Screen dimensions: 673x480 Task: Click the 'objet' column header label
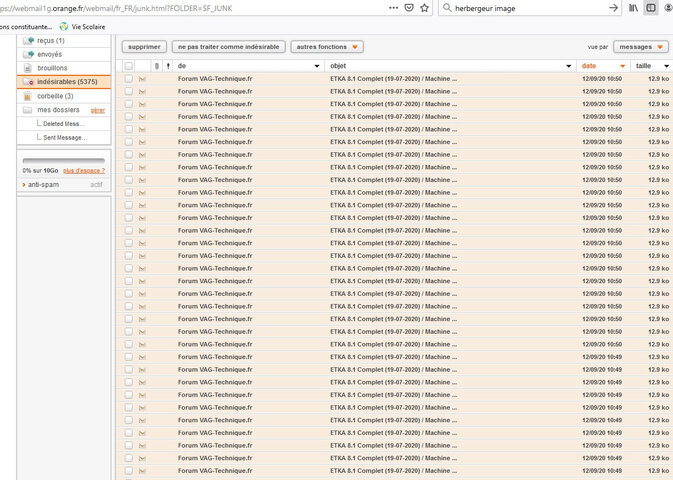click(x=338, y=66)
